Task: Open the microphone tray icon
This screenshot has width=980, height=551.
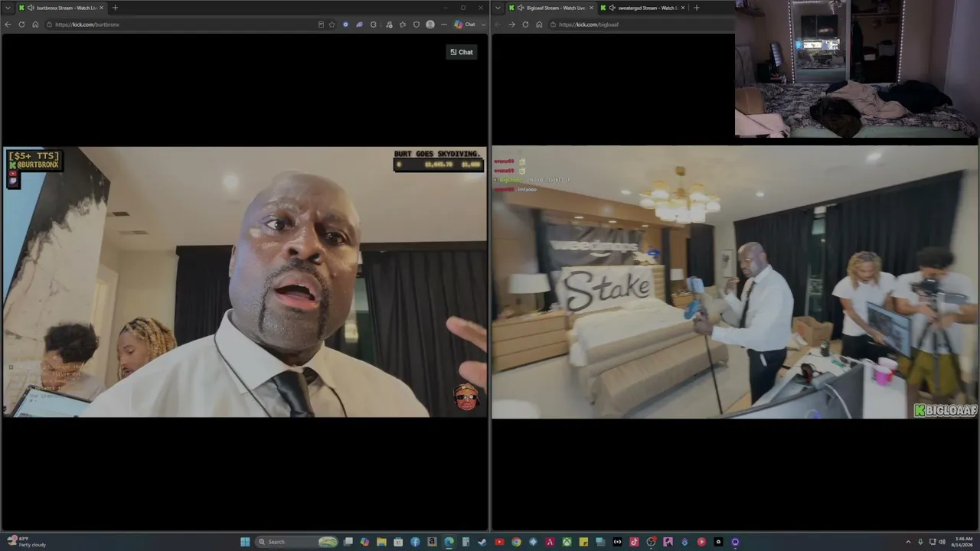Action: [x=920, y=542]
